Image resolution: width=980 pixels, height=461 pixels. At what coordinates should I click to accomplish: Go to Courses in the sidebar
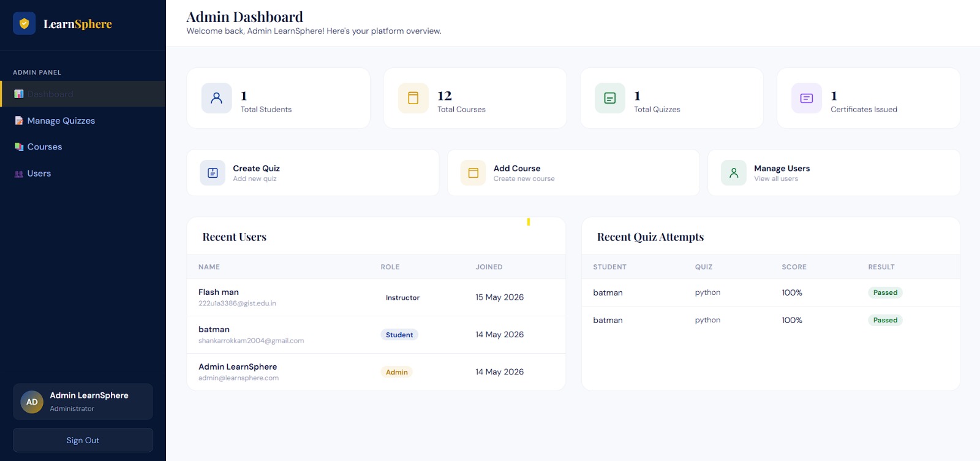coord(83,147)
